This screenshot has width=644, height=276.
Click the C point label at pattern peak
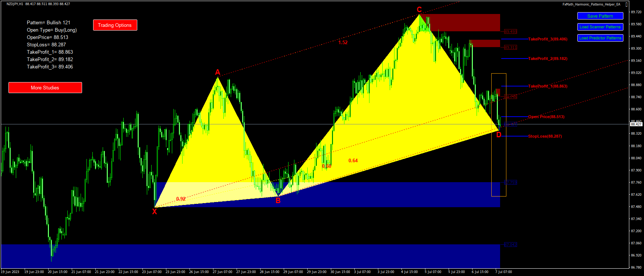419,10
